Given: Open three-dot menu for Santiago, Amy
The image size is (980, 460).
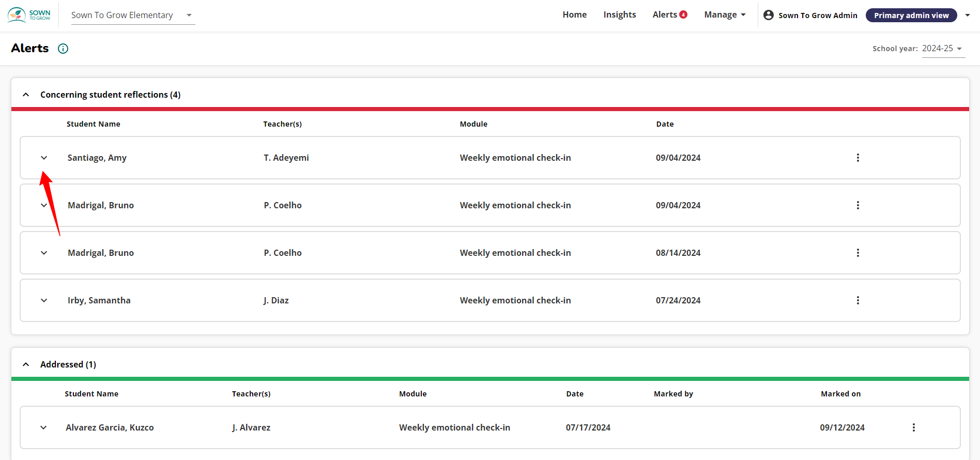Looking at the screenshot, I should (x=858, y=158).
